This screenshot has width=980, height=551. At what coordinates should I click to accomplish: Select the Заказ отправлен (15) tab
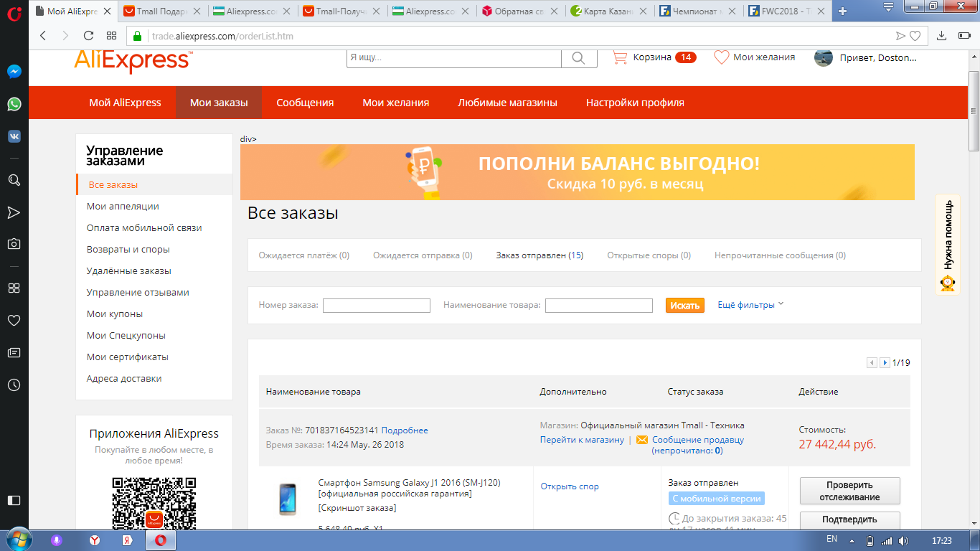click(539, 255)
